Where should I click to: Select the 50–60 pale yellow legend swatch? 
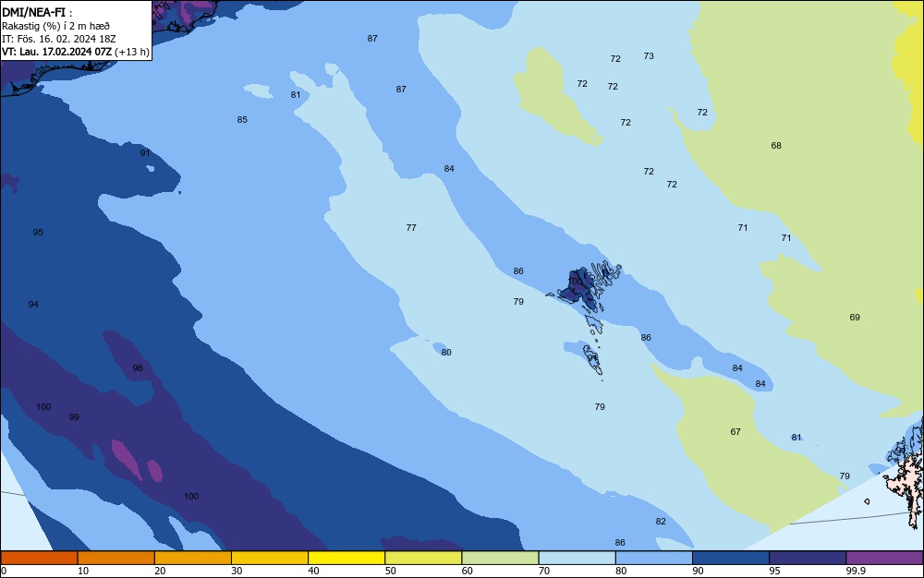424,558
